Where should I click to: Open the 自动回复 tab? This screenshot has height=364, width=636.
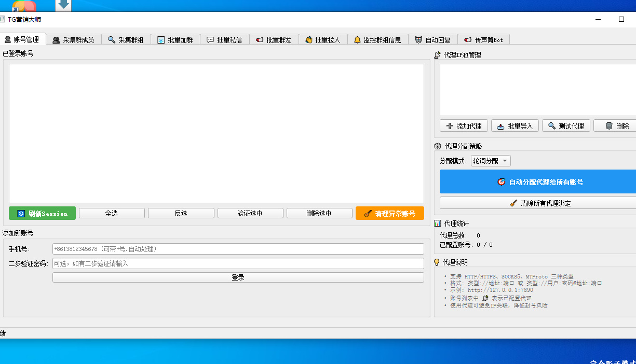click(x=432, y=40)
